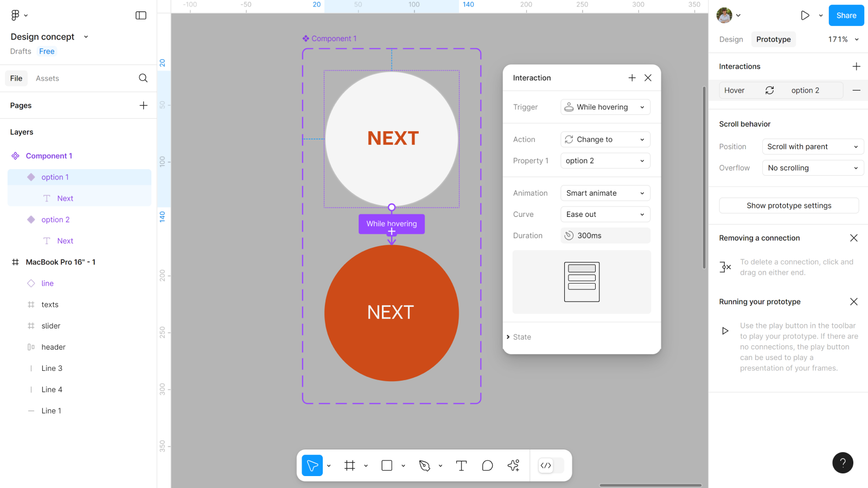Image resolution: width=868 pixels, height=488 pixels.
Task: Toggle Dev Mode switch
Action: click(551, 465)
